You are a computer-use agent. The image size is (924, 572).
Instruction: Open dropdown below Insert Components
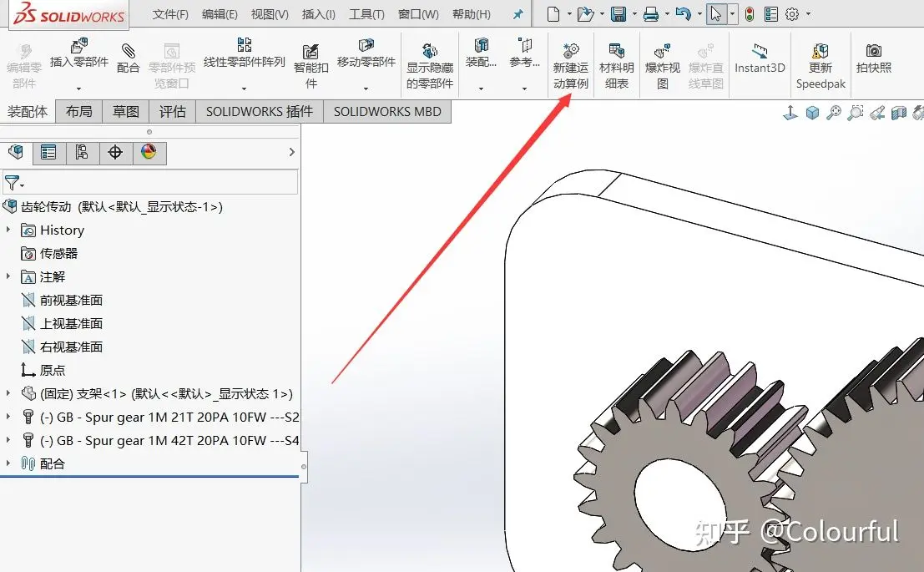pyautogui.click(x=79, y=89)
